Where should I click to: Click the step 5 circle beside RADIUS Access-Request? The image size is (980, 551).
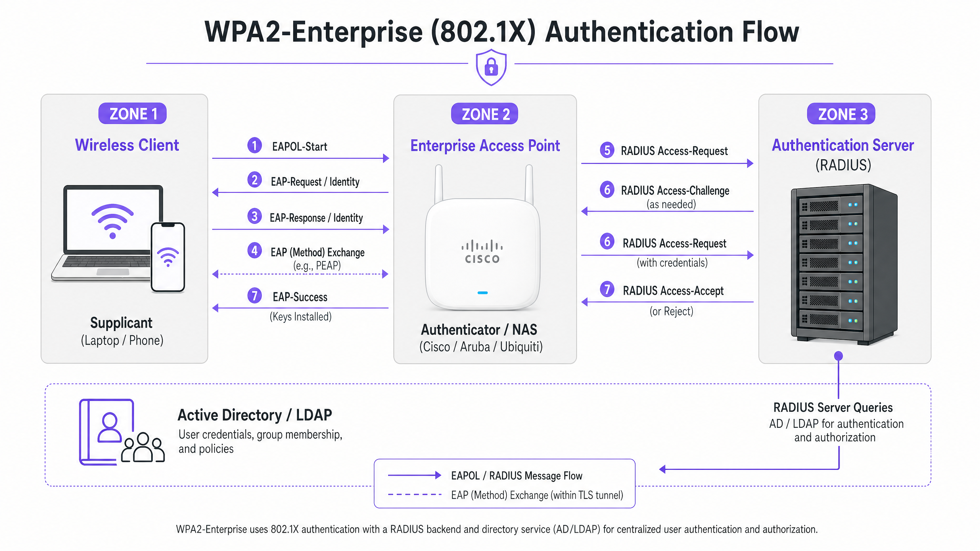607,150
